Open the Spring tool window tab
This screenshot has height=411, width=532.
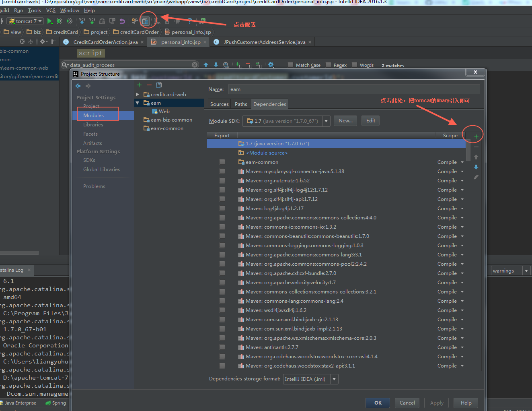[x=56, y=403]
